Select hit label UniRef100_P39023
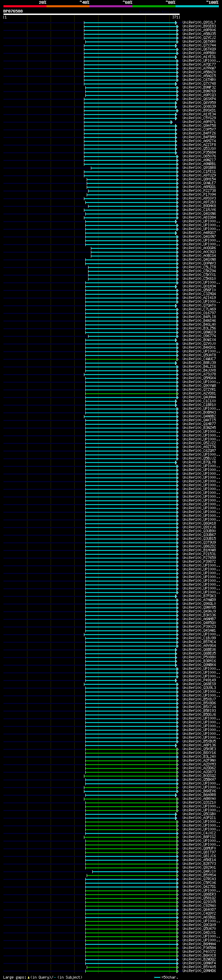Image resolution: width=222 pixels, height=980 pixels. pos(199,626)
